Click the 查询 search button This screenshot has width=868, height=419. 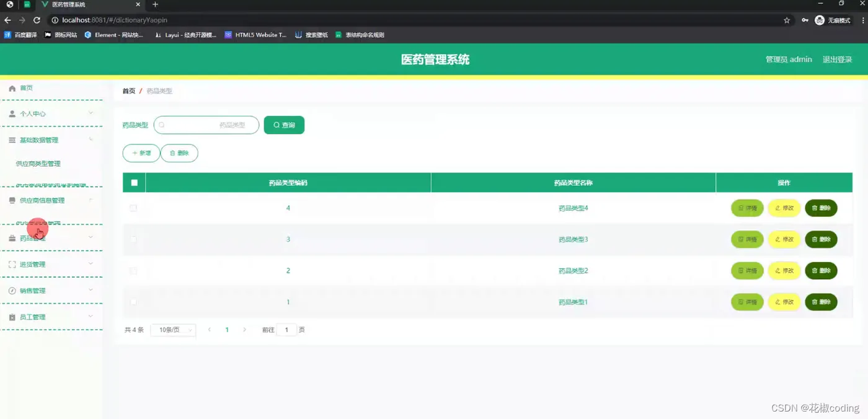(284, 125)
